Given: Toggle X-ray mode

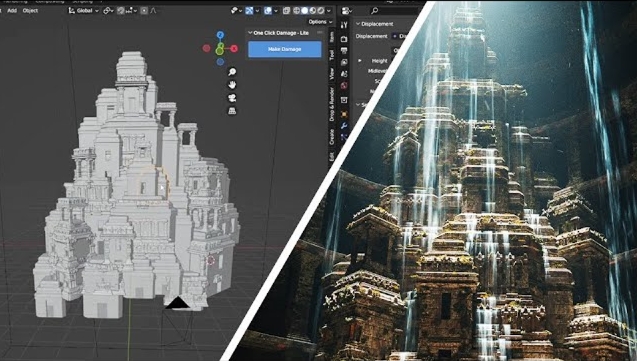Looking at the screenshot, I should pos(286,11).
